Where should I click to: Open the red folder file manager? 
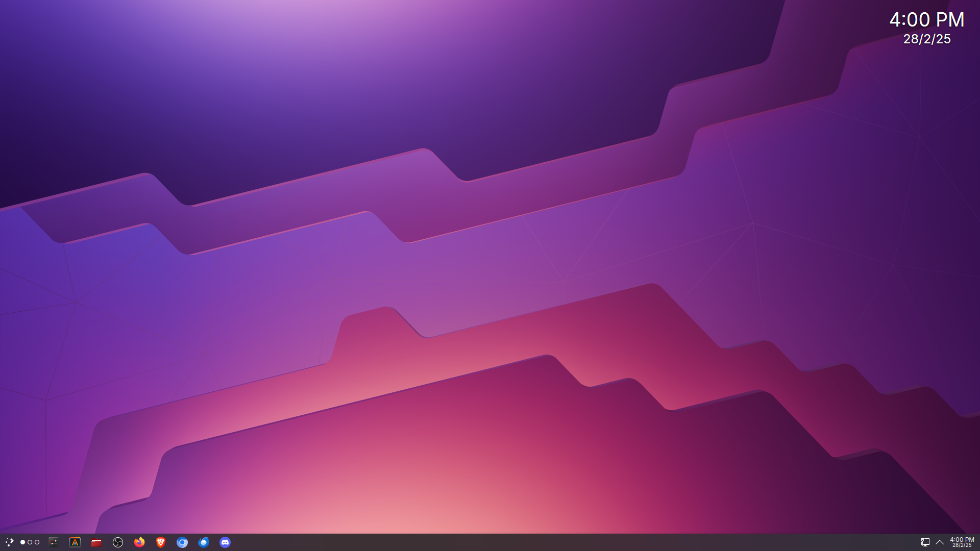(96, 542)
